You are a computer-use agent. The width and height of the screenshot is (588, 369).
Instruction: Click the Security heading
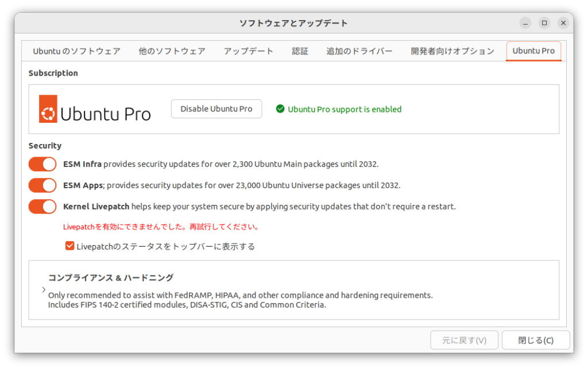pos(45,146)
